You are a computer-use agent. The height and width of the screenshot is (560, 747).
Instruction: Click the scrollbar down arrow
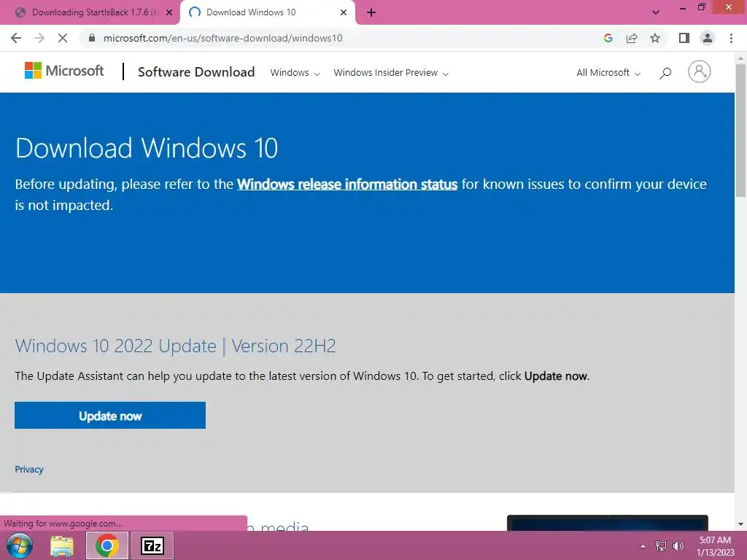[x=740, y=524]
